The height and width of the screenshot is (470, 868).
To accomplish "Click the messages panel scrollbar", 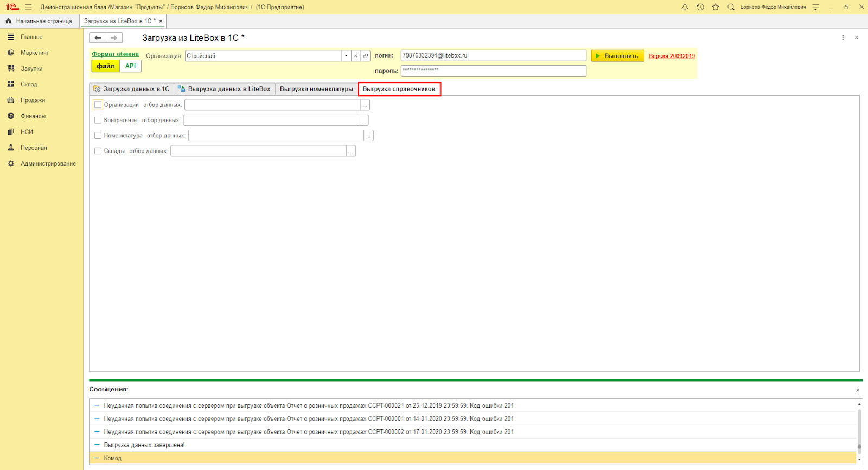I will pyautogui.click(x=859, y=431).
